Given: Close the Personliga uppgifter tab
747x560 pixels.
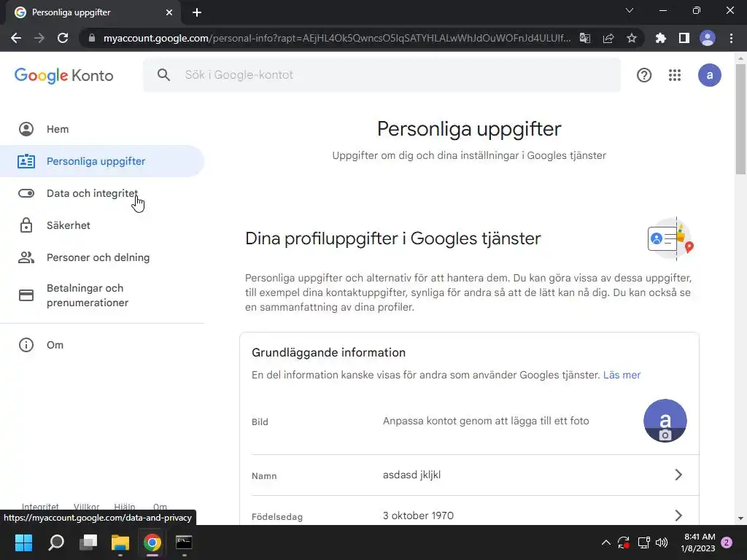Looking at the screenshot, I should [x=169, y=12].
